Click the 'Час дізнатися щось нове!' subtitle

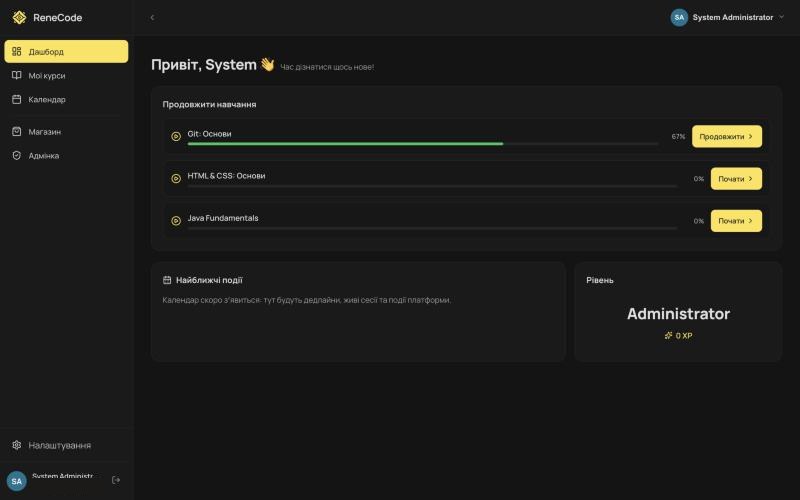coord(327,67)
